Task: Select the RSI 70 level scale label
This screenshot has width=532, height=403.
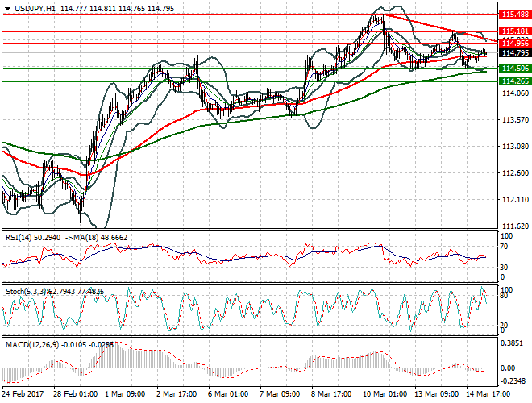Action: coord(505,247)
